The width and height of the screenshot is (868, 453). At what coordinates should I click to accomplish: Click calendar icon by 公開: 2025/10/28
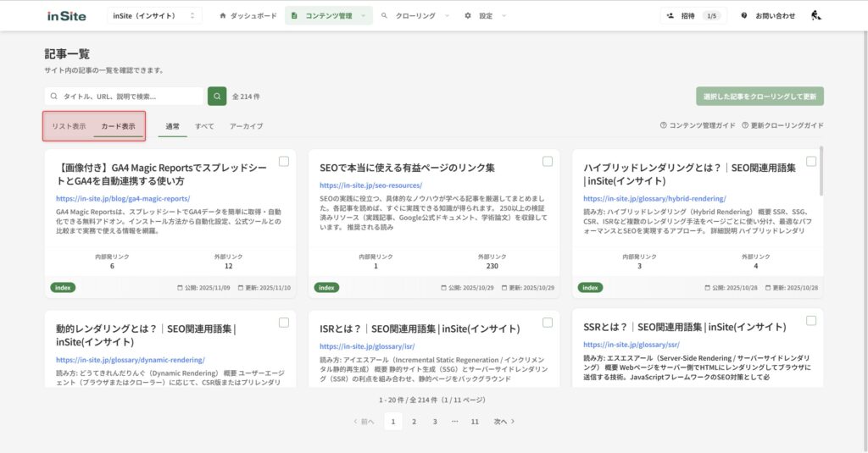708,288
